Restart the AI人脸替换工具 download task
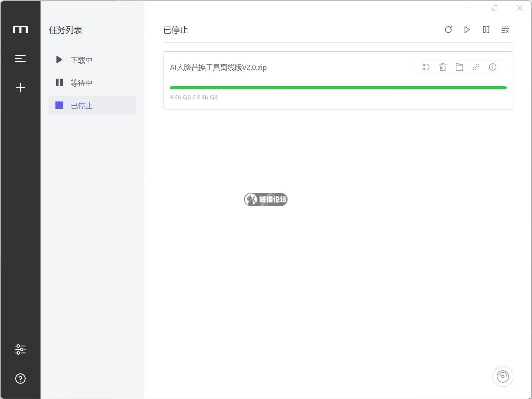Image resolution: width=532 pixels, height=399 pixels. pos(426,67)
